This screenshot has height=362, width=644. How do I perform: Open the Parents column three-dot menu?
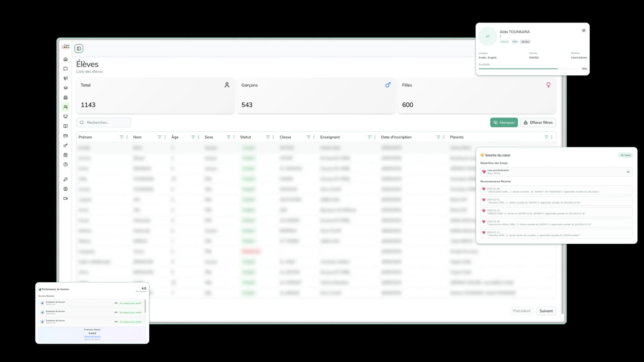tap(552, 137)
